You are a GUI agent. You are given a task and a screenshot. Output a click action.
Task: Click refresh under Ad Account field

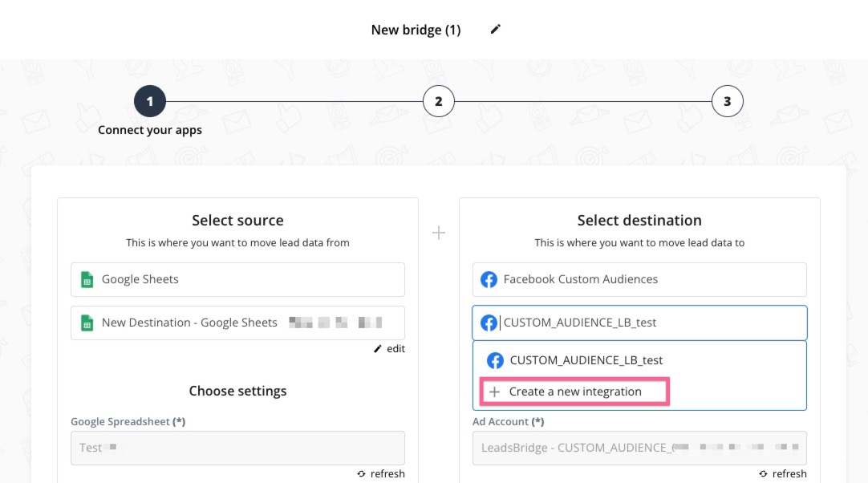coord(789,474)
